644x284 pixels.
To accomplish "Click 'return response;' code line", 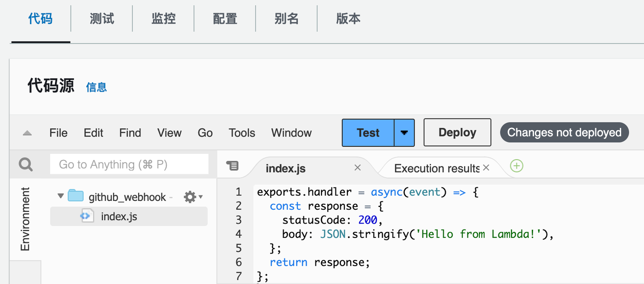I will 320,262.
